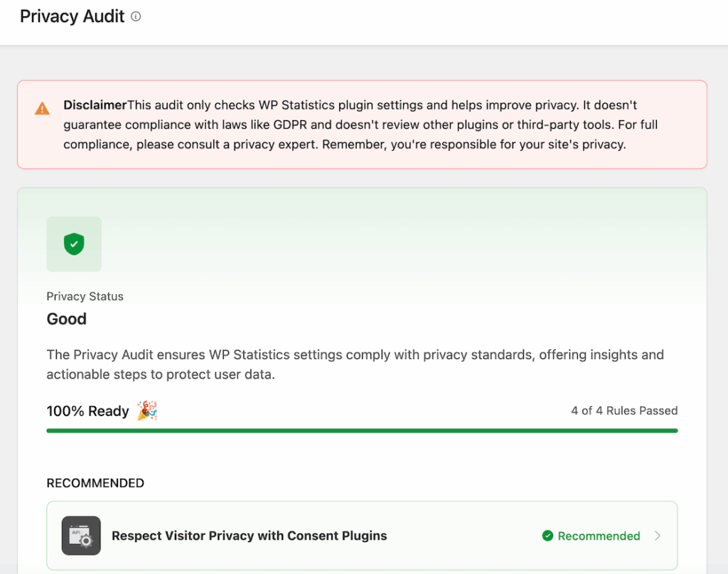Screen dimensions: 728x574
Task: Click the green 100% Ready progress bar
Action: pos(362,430)
